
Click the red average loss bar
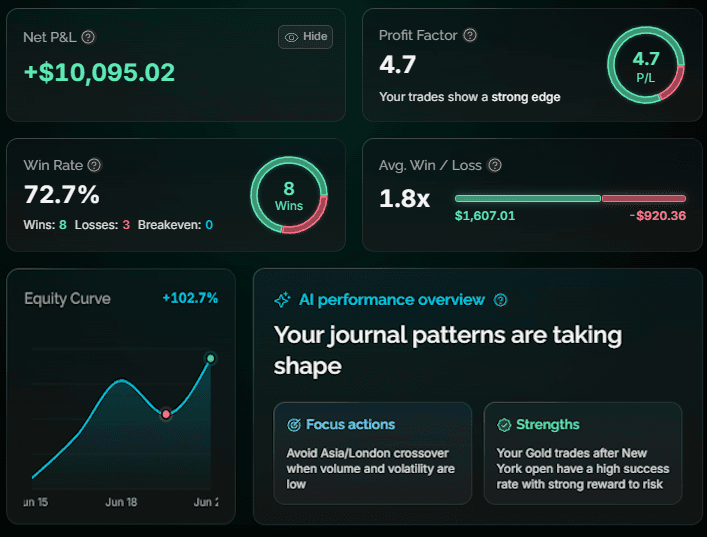[644, 198]
